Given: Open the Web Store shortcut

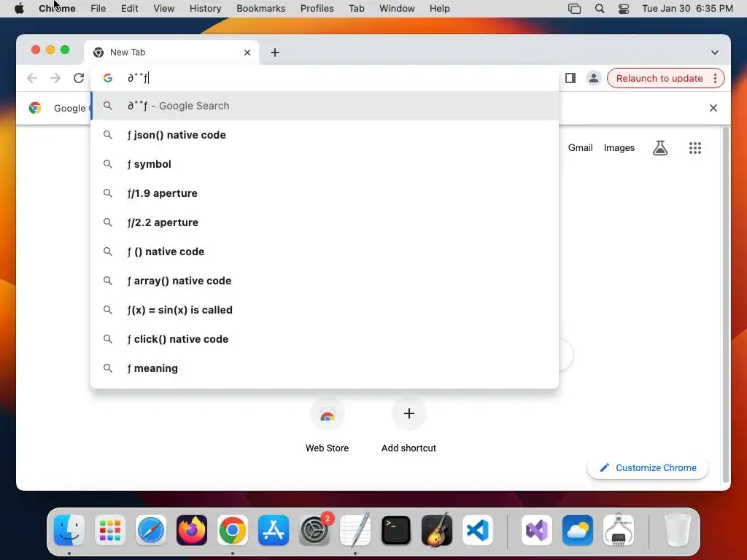Looking at the screenshot, I should [x=327, y=425].
